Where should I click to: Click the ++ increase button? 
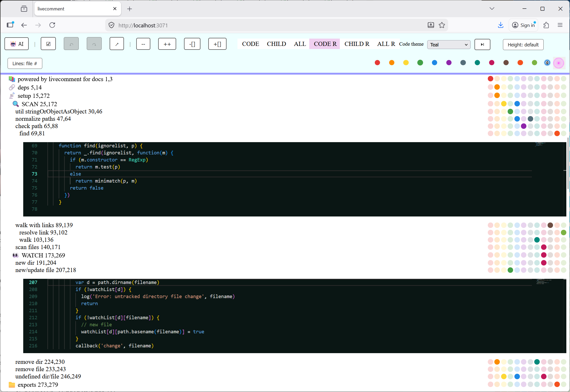pyautogui.click(x=167, y=44)
